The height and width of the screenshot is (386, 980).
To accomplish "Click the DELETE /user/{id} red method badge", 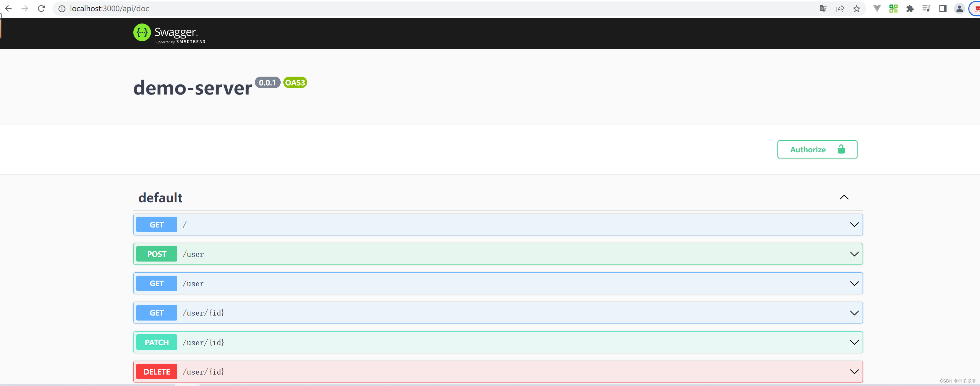I will (x=157, y=372).
